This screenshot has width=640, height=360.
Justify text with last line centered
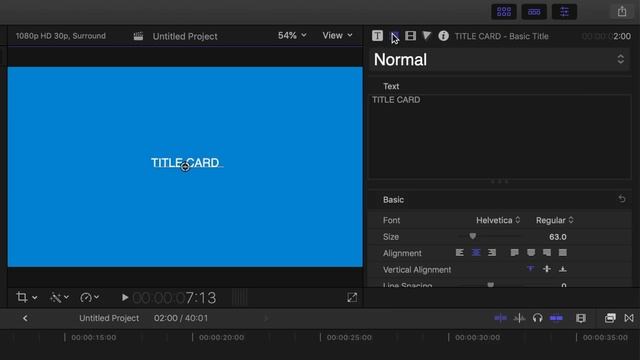[531, 253]
